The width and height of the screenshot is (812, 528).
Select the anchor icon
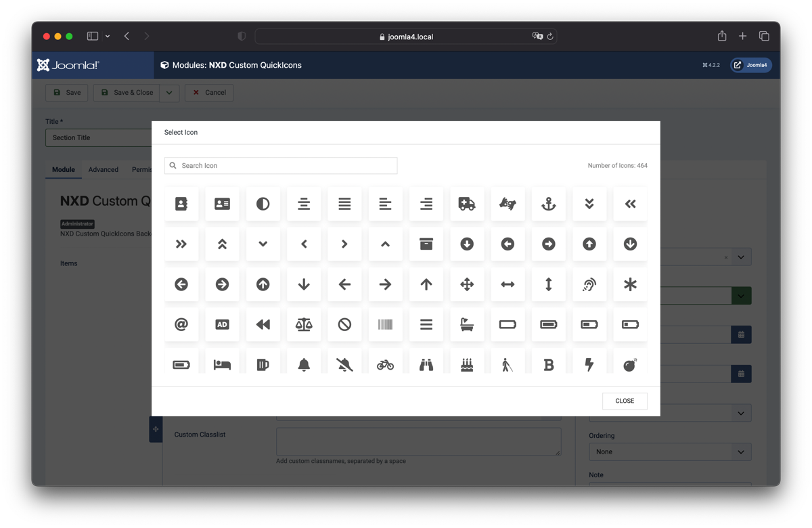pos(548,204)
